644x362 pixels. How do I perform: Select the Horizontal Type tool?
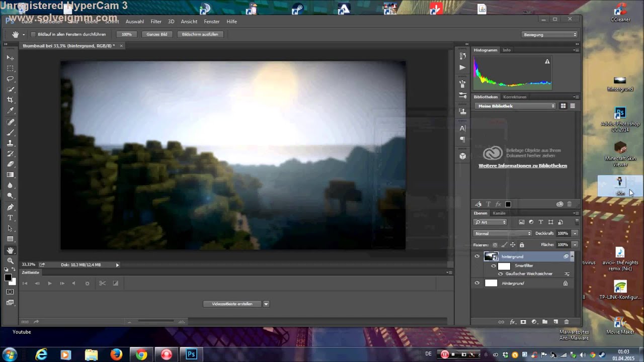point(10,218)
